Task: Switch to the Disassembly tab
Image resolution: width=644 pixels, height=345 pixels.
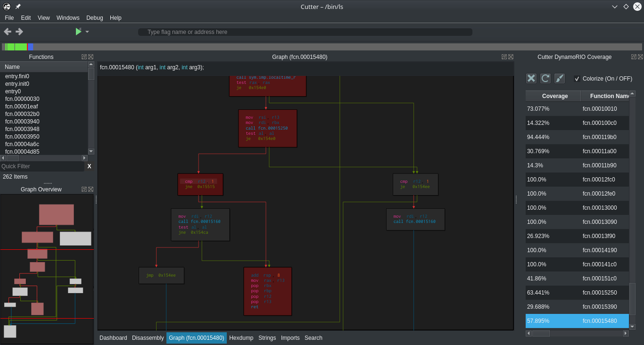Action: [148, 338]
